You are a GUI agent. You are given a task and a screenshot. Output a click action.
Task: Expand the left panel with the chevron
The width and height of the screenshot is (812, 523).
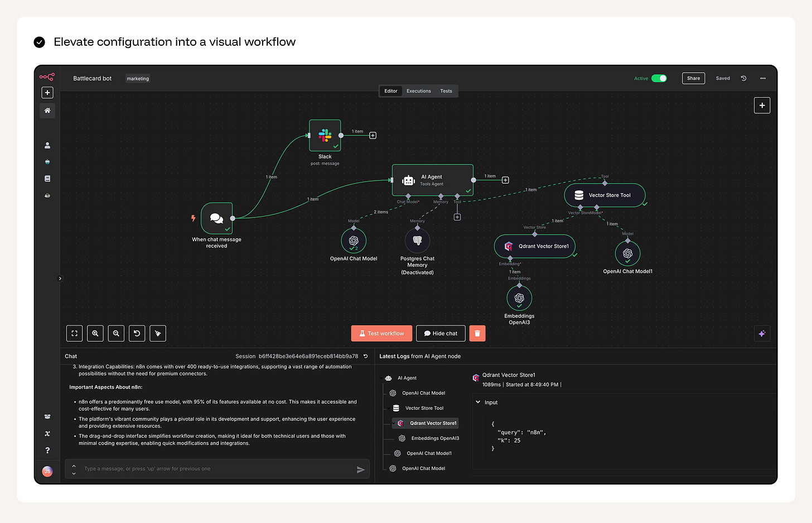tap(59, 278)
